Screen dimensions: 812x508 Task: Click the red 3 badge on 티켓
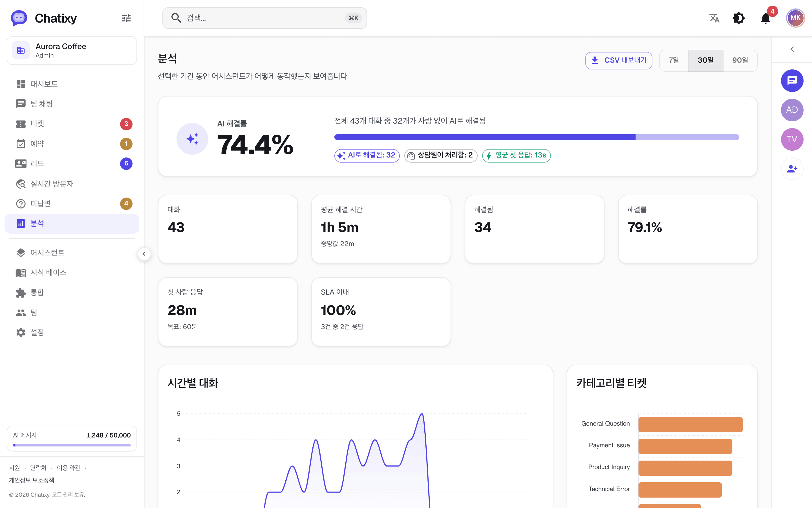(126, 124)
